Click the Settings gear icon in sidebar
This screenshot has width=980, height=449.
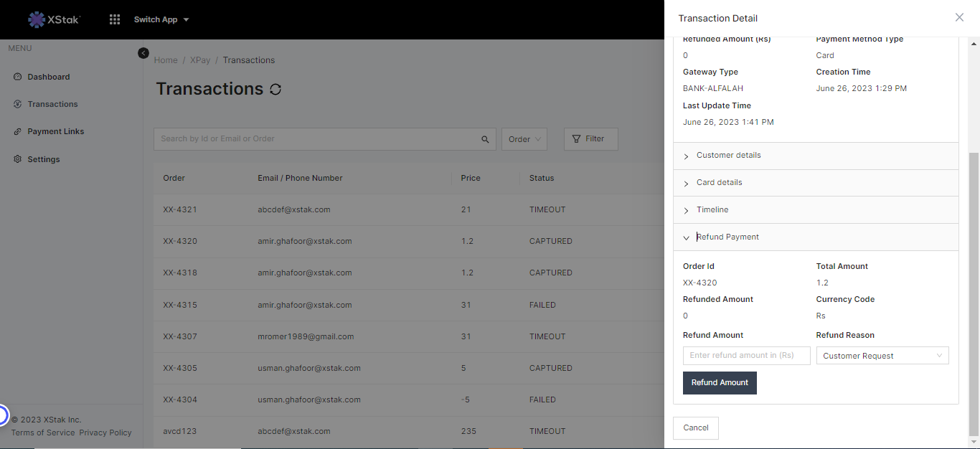point(18,159)
